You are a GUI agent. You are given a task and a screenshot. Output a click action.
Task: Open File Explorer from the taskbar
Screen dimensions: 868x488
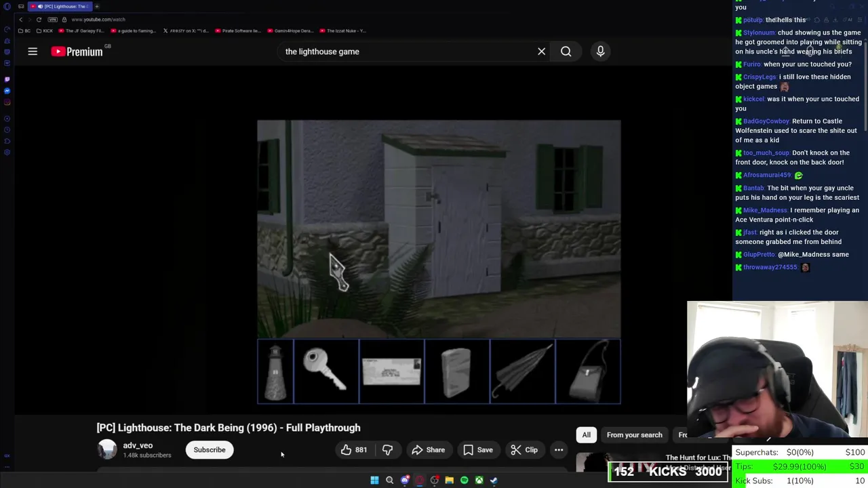449,481
